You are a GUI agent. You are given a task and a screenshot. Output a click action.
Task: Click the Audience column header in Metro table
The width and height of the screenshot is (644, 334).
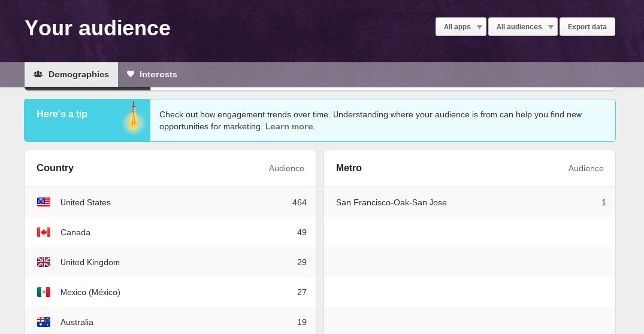click(586, 168)
